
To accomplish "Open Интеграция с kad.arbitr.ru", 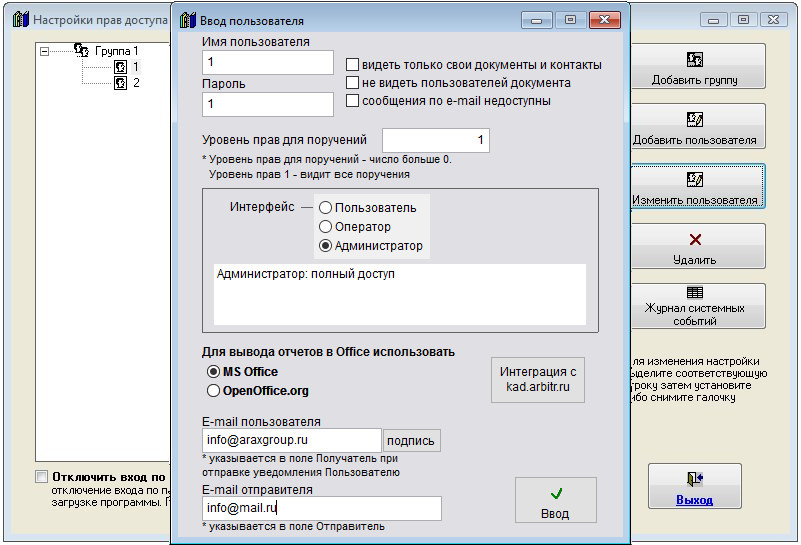I will 537,380.
